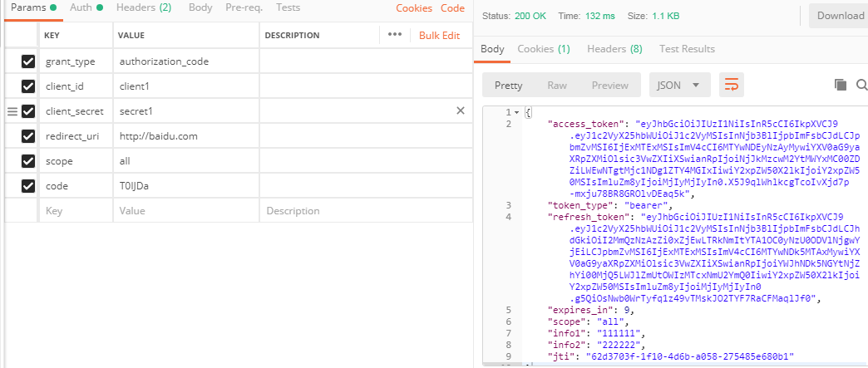Toggle word wrap icon in response toolbar
This screenshot has width=868, height=368.
732,86
